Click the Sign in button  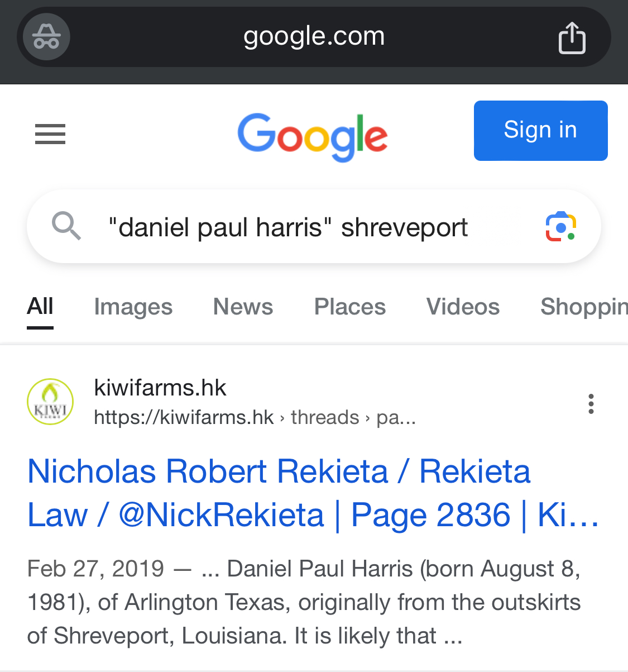point(541,131)
